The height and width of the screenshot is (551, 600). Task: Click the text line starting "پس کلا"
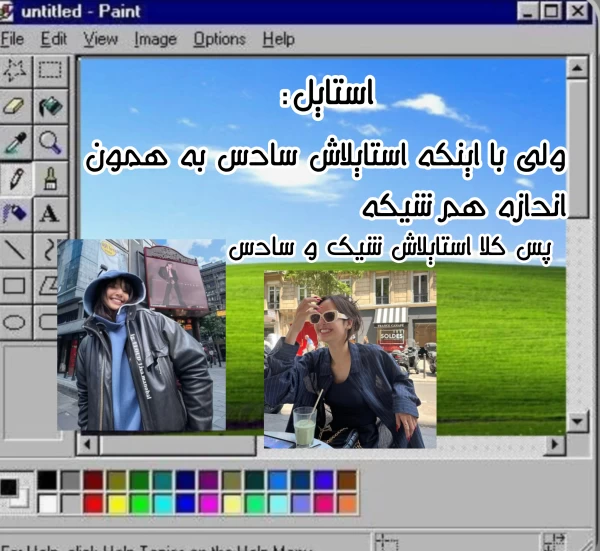(x=390, y=249)
